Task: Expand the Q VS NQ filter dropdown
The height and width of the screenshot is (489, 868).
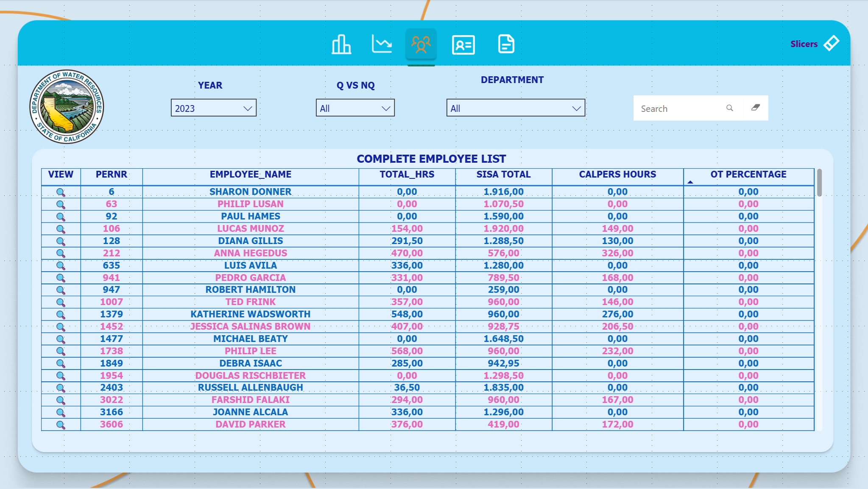Action: (x=355, y=108)
